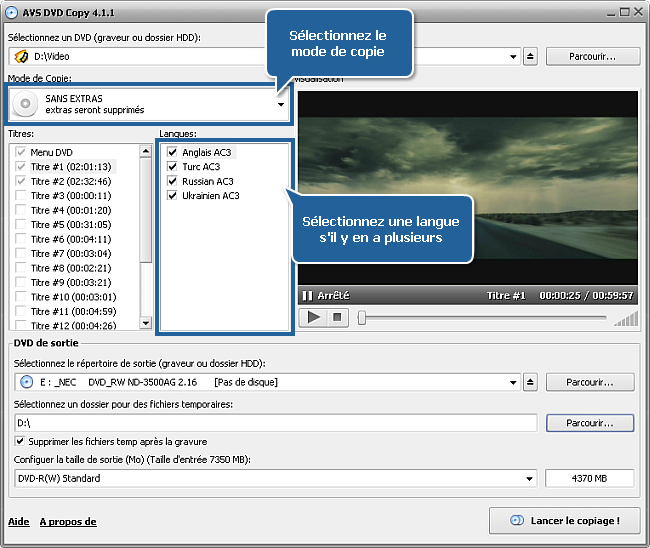Browse for the source DVD with Parcourir
Screen dimensions: 650x548
pos(593,56)
